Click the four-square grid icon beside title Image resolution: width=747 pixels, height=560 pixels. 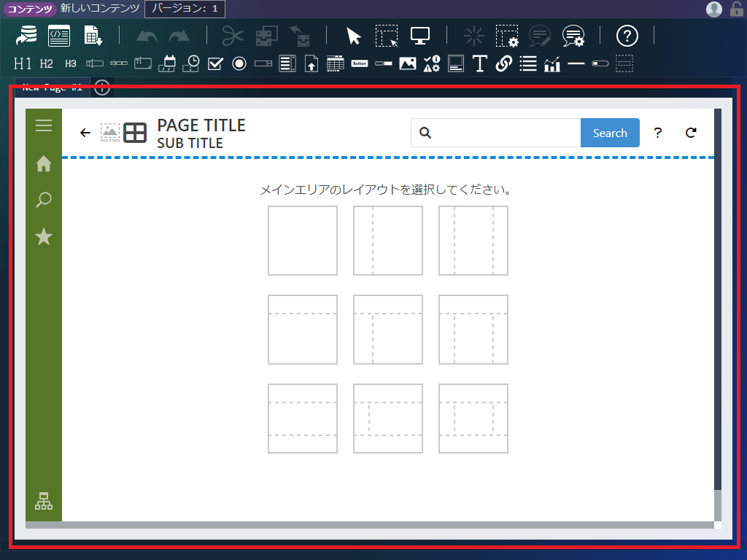[135, 133]
